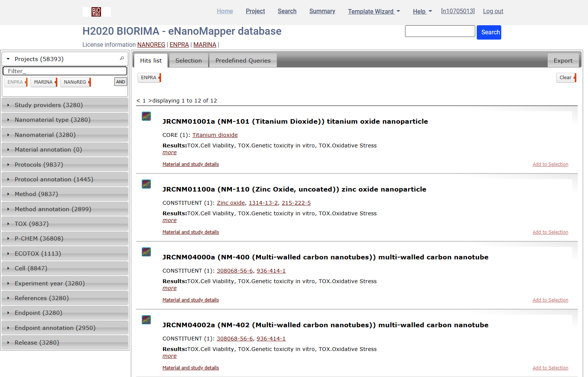Switch to the Selection tab
The image size is (588, 377).
tap(189, 61)
